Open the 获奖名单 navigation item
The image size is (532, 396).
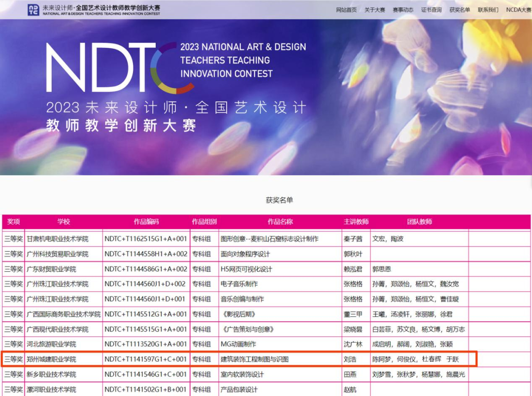(x=460, y=10)
